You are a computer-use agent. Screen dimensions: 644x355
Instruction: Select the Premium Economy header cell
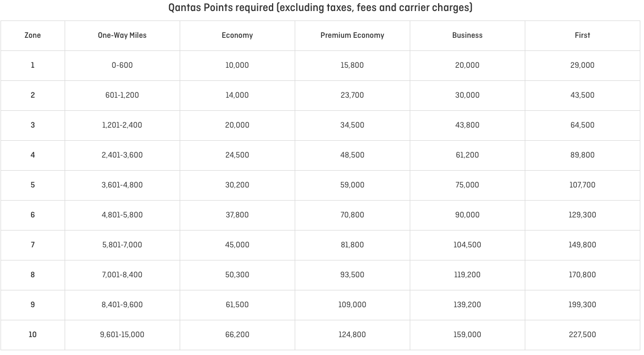click(x=352, y=35)
